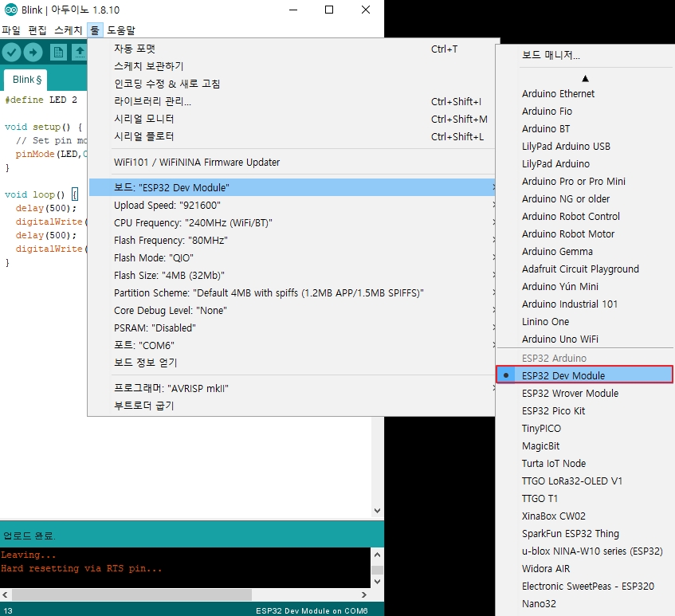Image resolution: width=675 pixels, height=616 pixels.
Task: Expand the 보드: "ESP32 Dev Module" submenu
Action: pyautogui.click(x=292, y=188)
